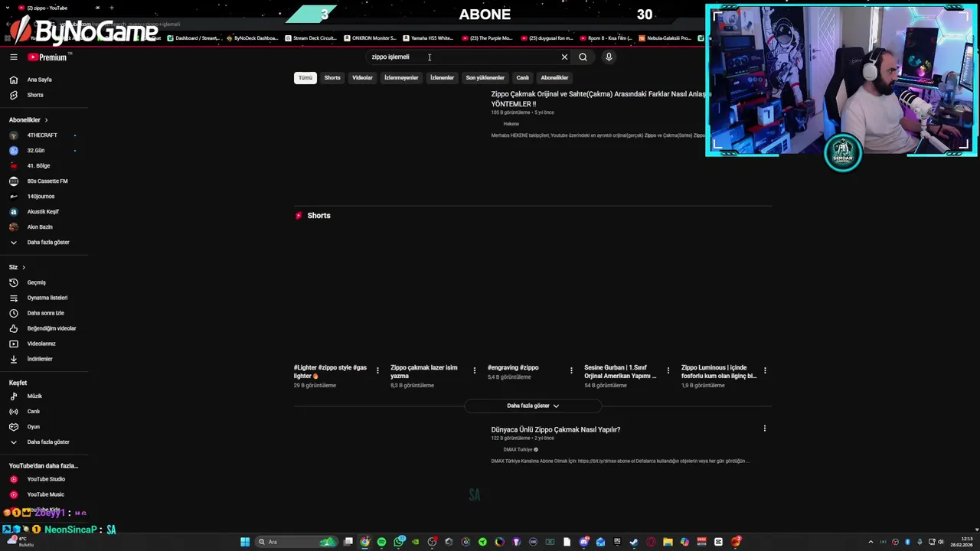The height and width of the screenshot is (551, 980).
Task: Select the 'İzlenmeyenler' filter chip
Action: tap(401, 77)
